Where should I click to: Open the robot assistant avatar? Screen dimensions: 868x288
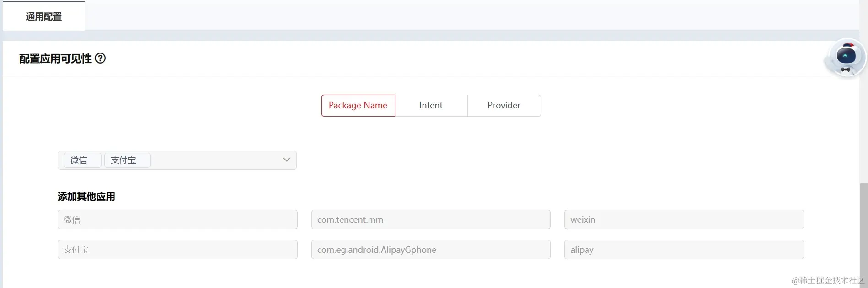[x=846, y=58]
